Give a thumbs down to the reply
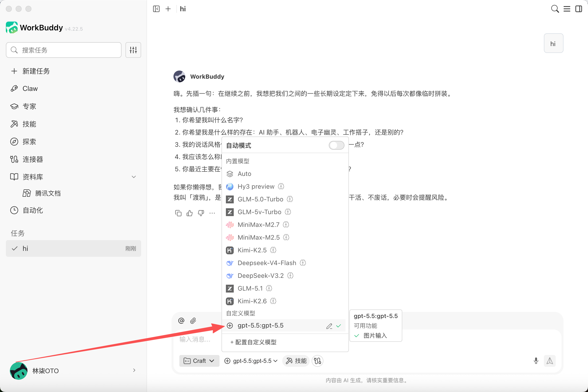Image resolution: width=588 pixels, height=392 pixels. [201, 213]
